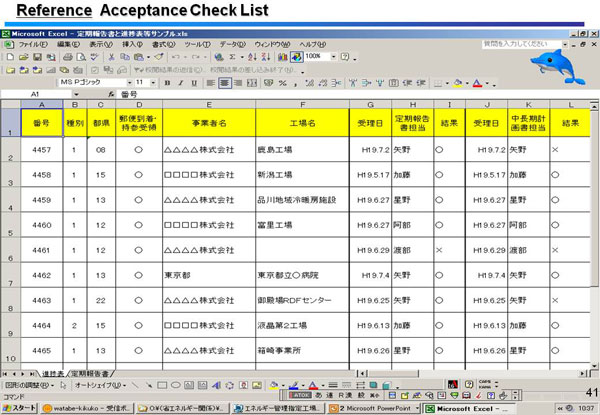This screenshot has height=415, width=600.
Task: Run the Spelling check icon
Action: click(94, 57)
